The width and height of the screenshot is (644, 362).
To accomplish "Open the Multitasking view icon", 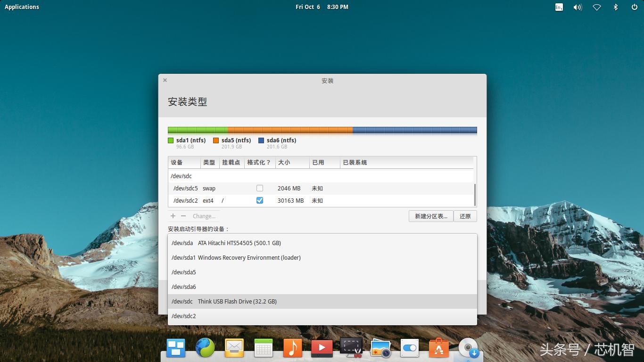I will pyautogui.click(x=175, y=348).
